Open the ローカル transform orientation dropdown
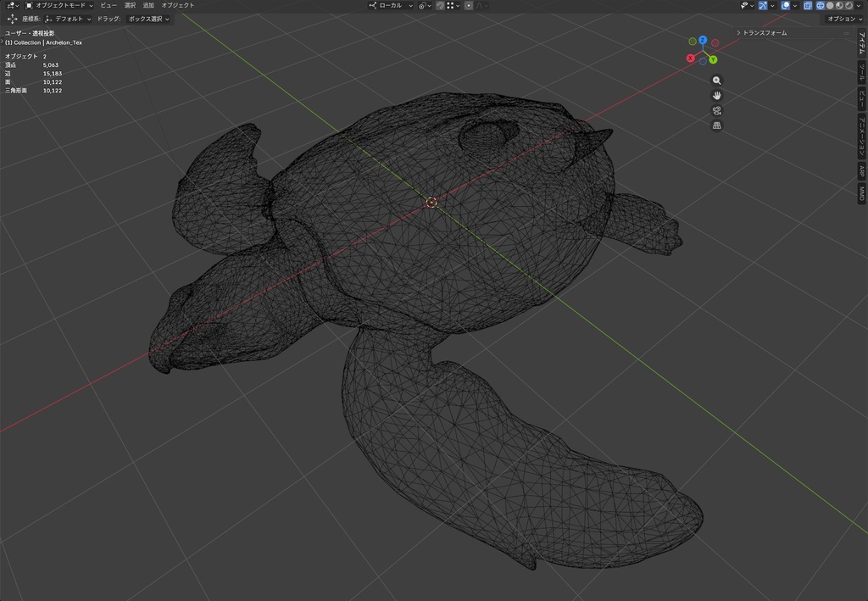The width and height of the screenshot is (868, 601). click(391, 5)
